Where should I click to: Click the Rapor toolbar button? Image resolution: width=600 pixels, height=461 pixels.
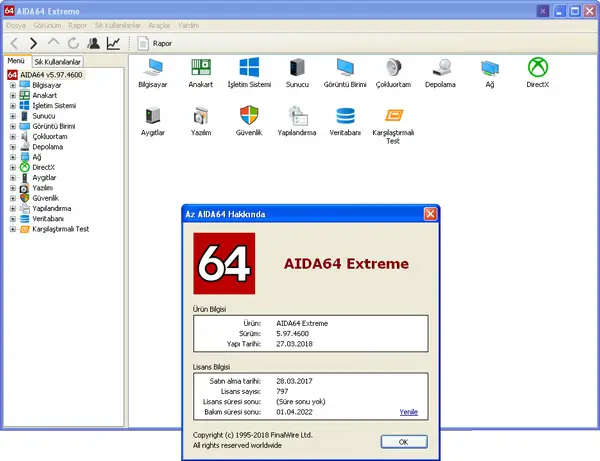(154, 43)
